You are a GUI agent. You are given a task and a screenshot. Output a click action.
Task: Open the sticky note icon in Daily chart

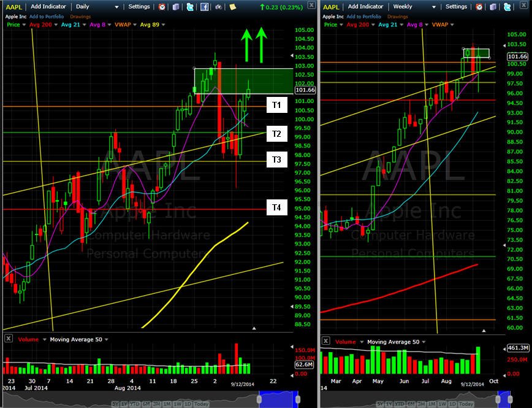click(233, 7)
